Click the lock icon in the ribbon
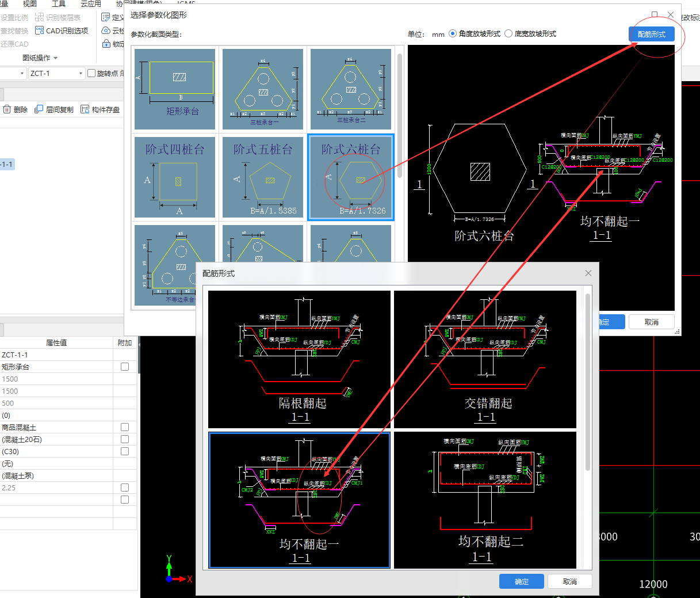 (x=106, y=44)
